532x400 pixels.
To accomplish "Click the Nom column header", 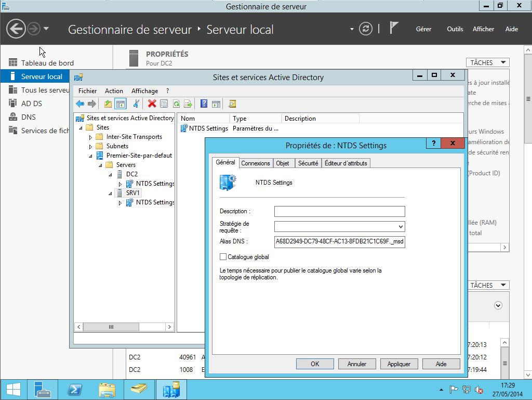I will (x=204, y=119).
